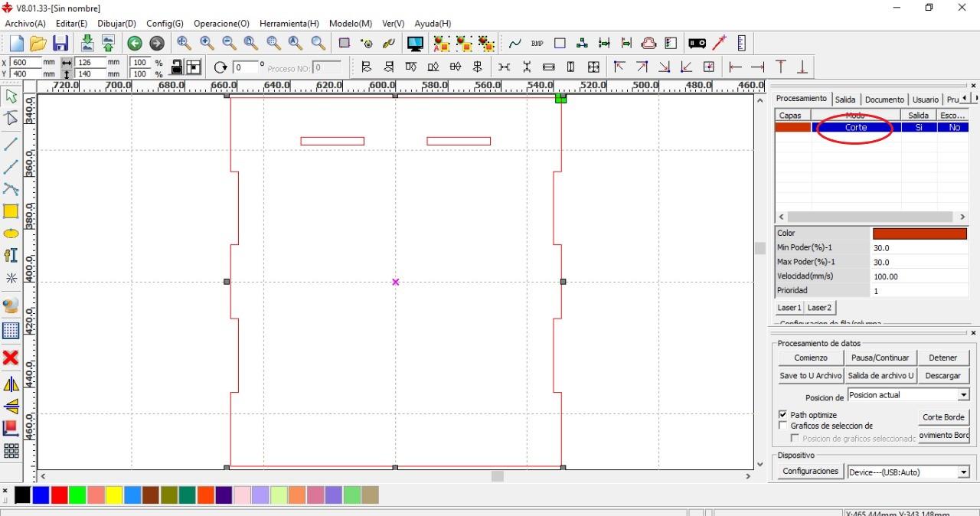Click the Descargar button
This screenshot has width=980, height=516.
pos(942,376)
